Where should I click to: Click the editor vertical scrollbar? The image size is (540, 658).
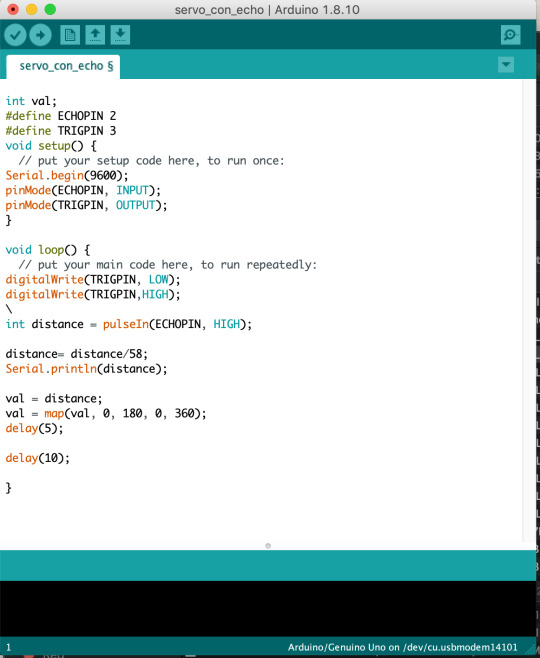click(529, 311)
